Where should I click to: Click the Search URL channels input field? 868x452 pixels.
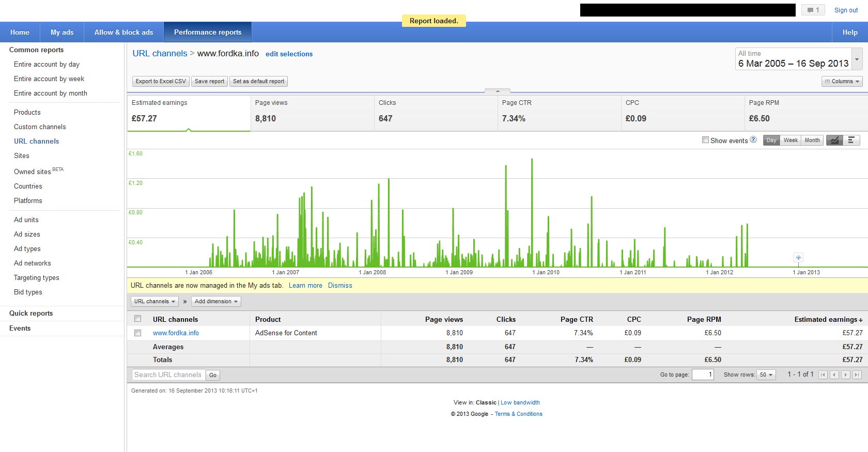(x=168, y=375)
